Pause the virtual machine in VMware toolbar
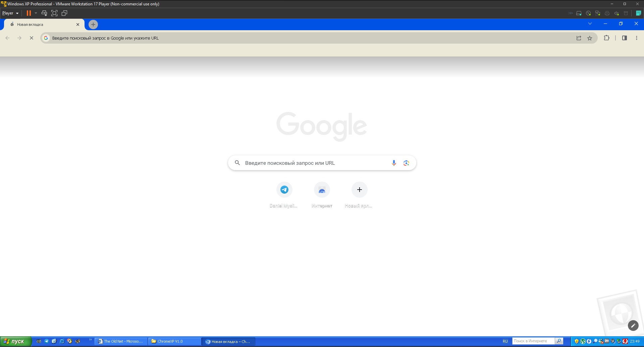 (29, 13)
